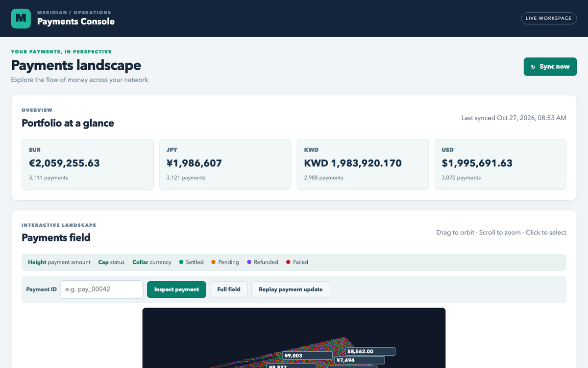Click the "Payments Console" header title
This screenshot has height=368, width=588.
pyautogui.click(x=76, y=22)
